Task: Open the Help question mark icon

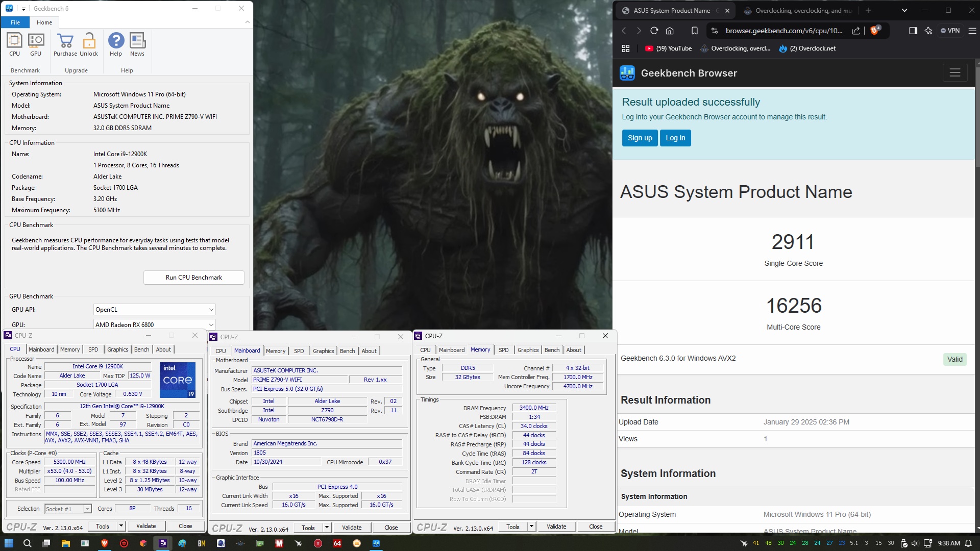Action: pyautogui.click(x=116, y=44)
